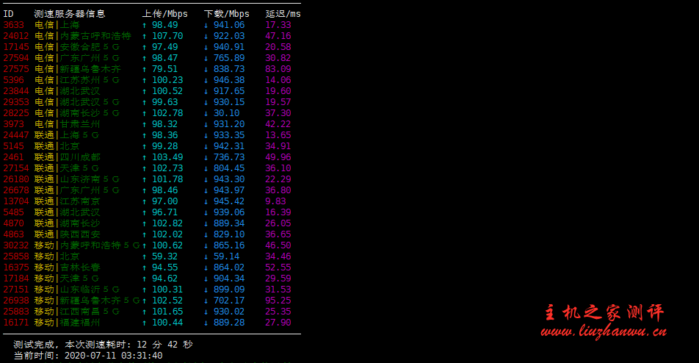Viewport: 699px width, 363px height.
Task: Click server ID 24447
Action: click(16, 135)
